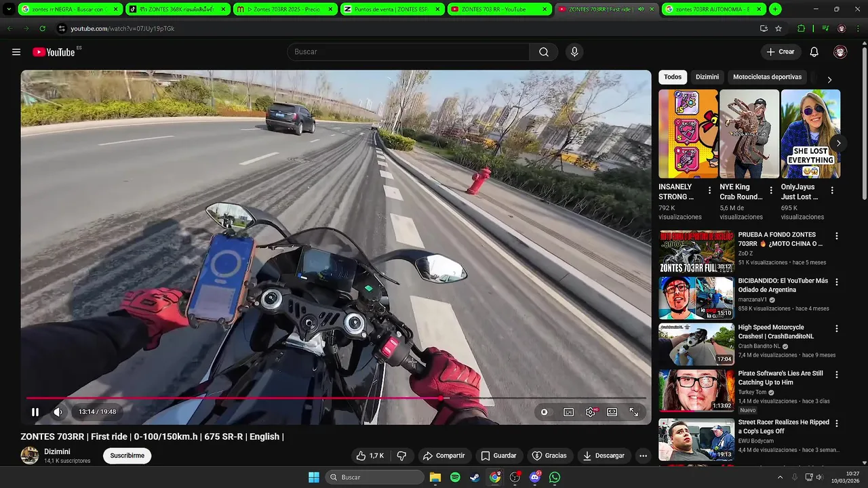Open WhatsApp from the taskbar
This screenshot has width=868, height=488.
(x=555, y=477)
